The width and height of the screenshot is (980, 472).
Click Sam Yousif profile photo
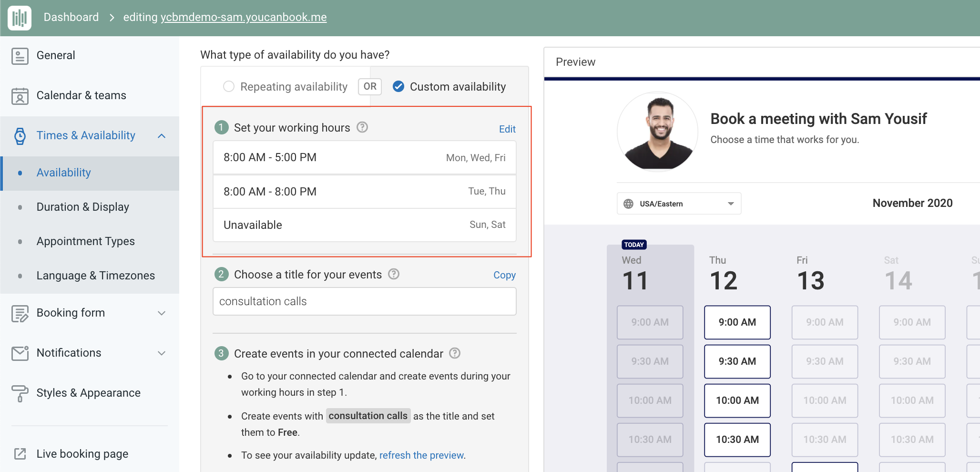tap(658, 132)
